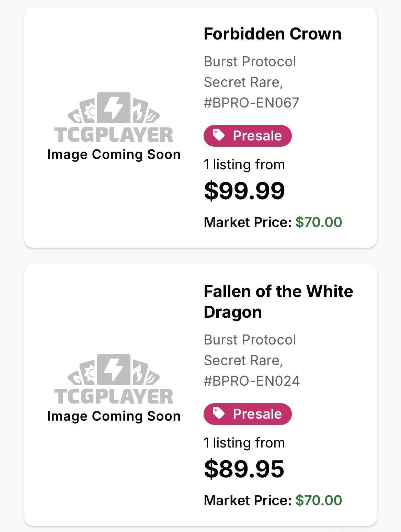Click the TCGplayer logo placeholder for Fallen of the White Dragon
The width and height of the screenshot is (401, 532).
pyautogui.click(x=114, y=379)
